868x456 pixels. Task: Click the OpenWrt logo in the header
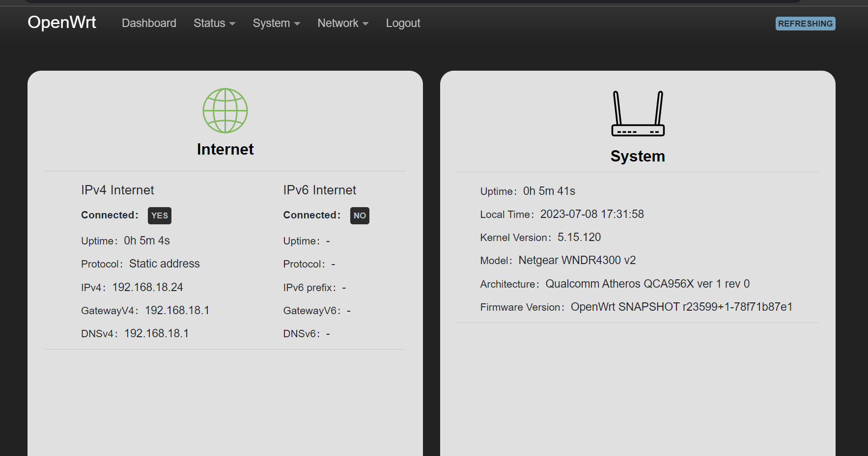[62, 22]
